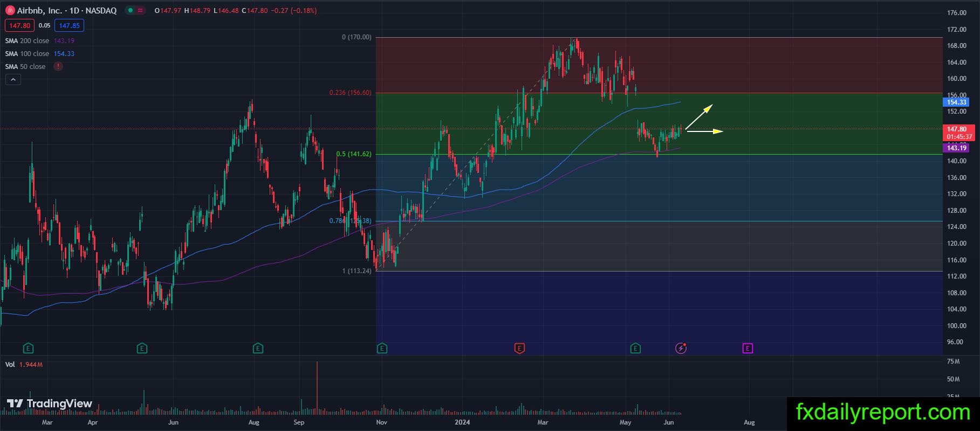Viewport: 980px width, 431px height.
Task: Click the 132.00 price scale label
Action: [956, 194]
